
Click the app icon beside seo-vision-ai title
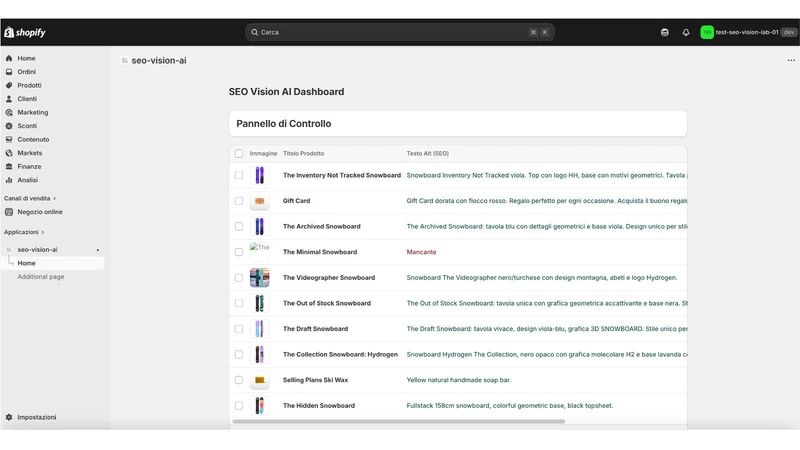point(124,60)
